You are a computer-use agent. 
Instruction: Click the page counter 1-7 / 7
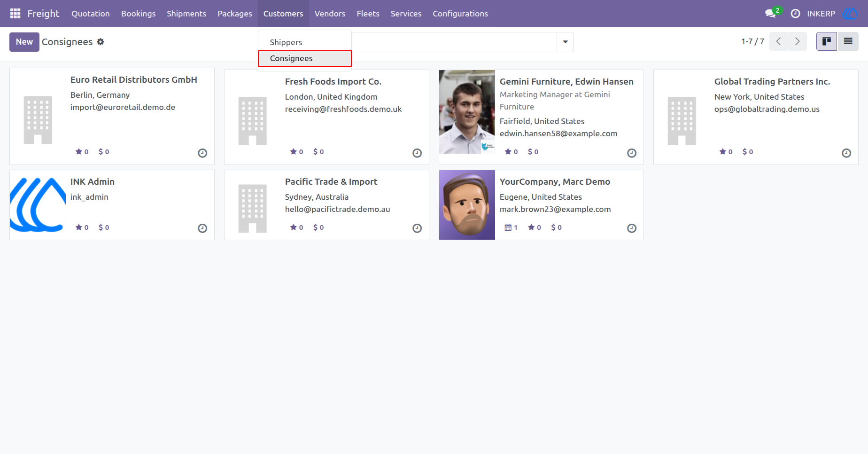coord(752,41)
